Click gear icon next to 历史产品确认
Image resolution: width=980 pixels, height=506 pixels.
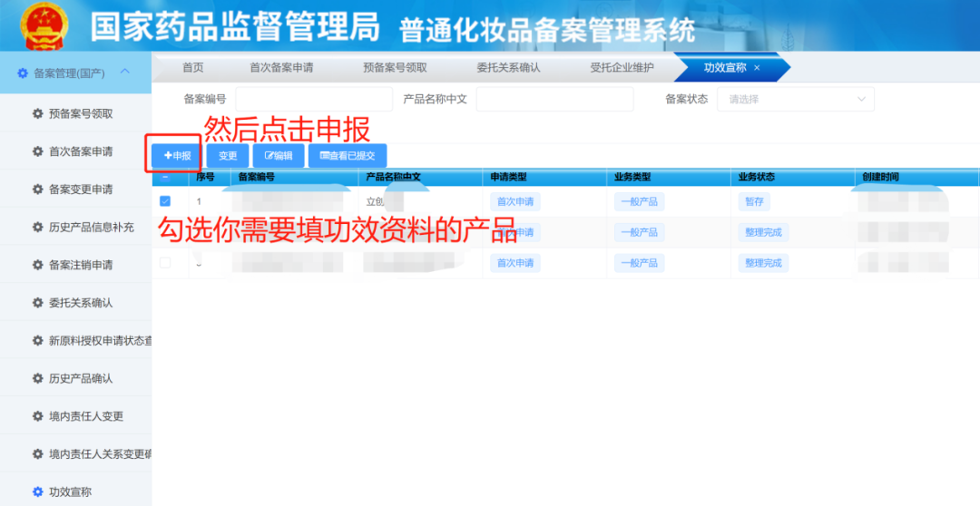(x=37, y=378)
